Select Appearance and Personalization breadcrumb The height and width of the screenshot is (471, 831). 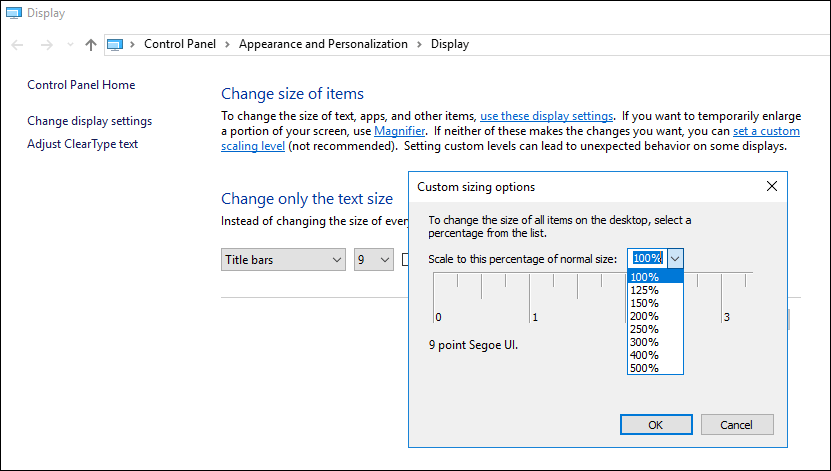(323, 44)
